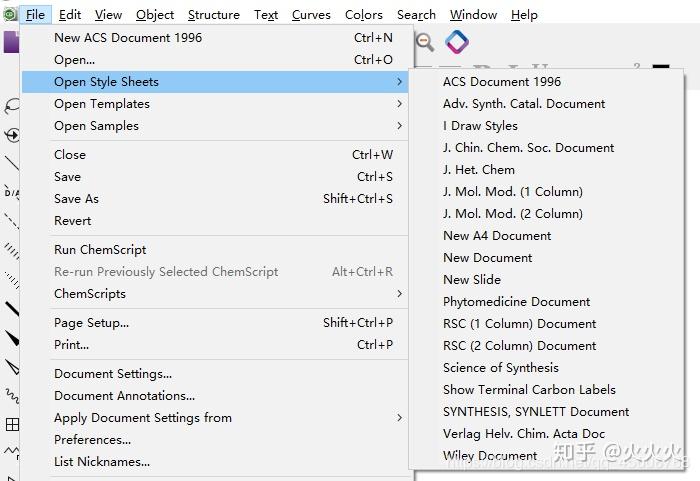700x481 pixels.
Task: Select the Solid Bond tool
Action: 11,162
